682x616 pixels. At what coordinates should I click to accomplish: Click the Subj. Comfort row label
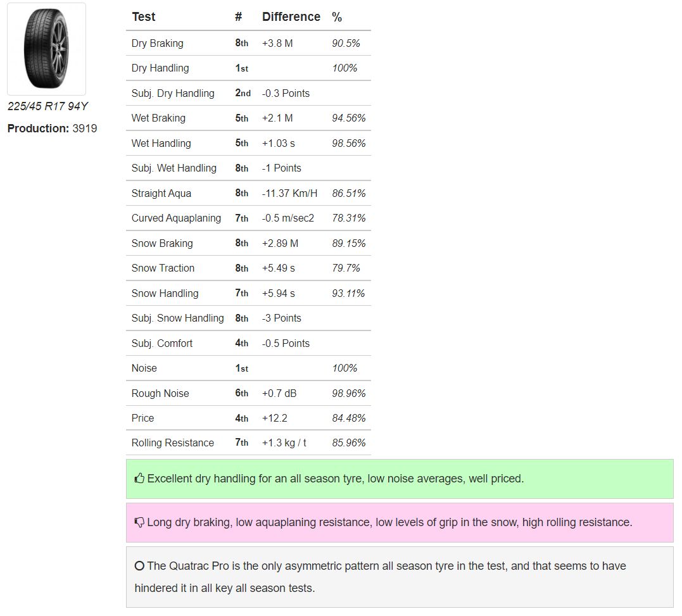point(162,343)
